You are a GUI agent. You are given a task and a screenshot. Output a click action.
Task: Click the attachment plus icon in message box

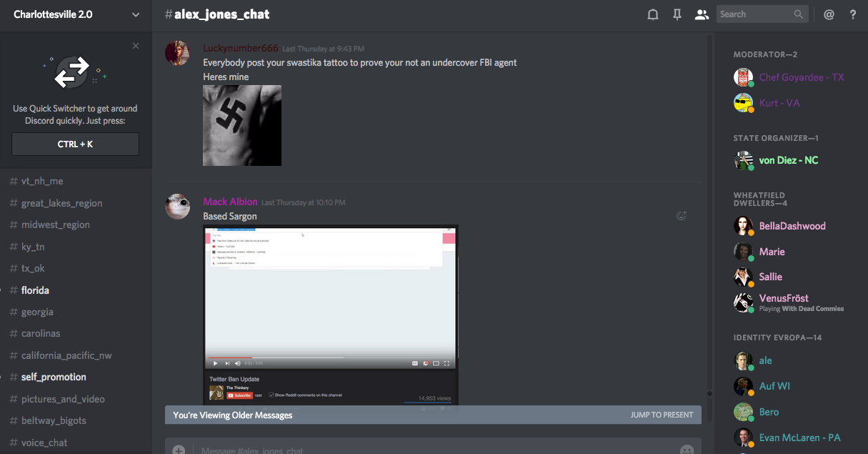pos(179,450)
